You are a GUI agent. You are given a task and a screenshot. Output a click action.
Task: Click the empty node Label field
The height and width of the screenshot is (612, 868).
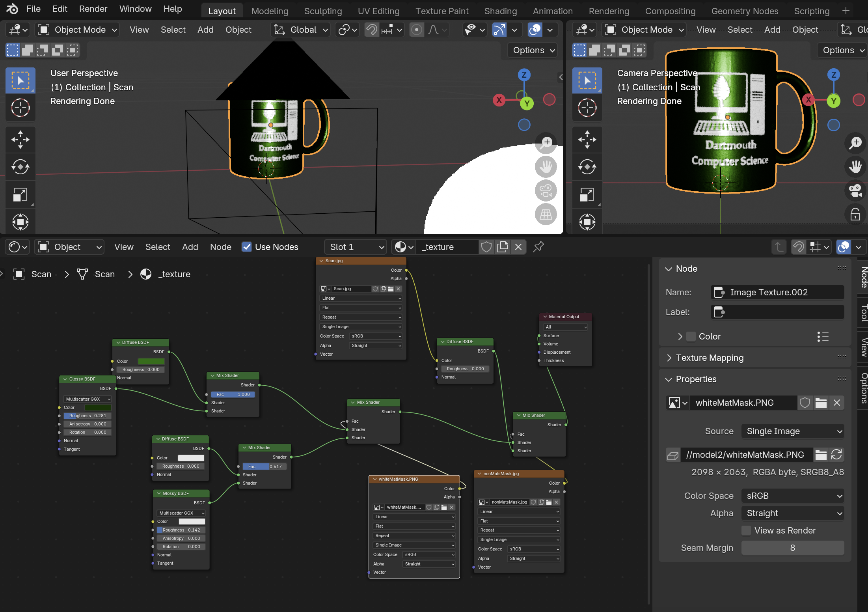[777, 312]
